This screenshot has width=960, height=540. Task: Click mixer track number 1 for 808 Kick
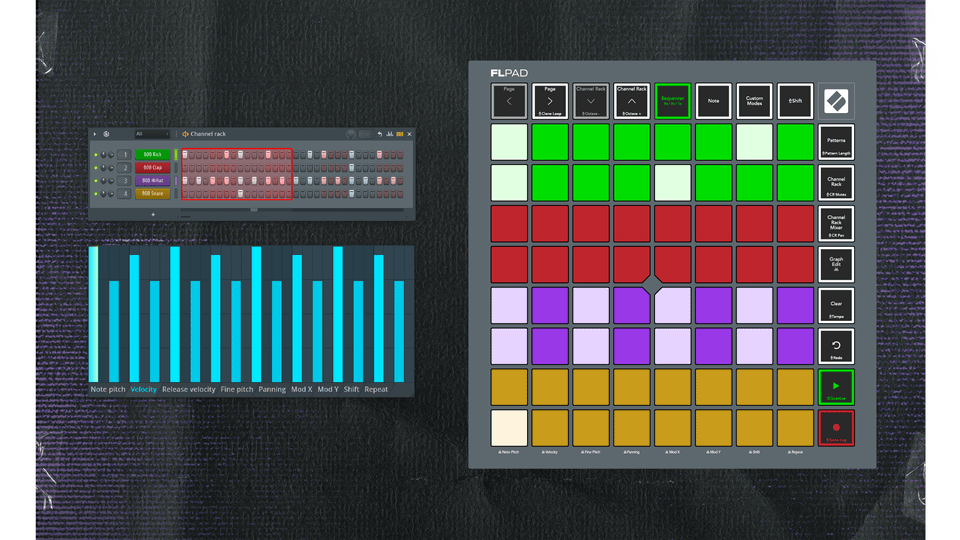point(125,154)
